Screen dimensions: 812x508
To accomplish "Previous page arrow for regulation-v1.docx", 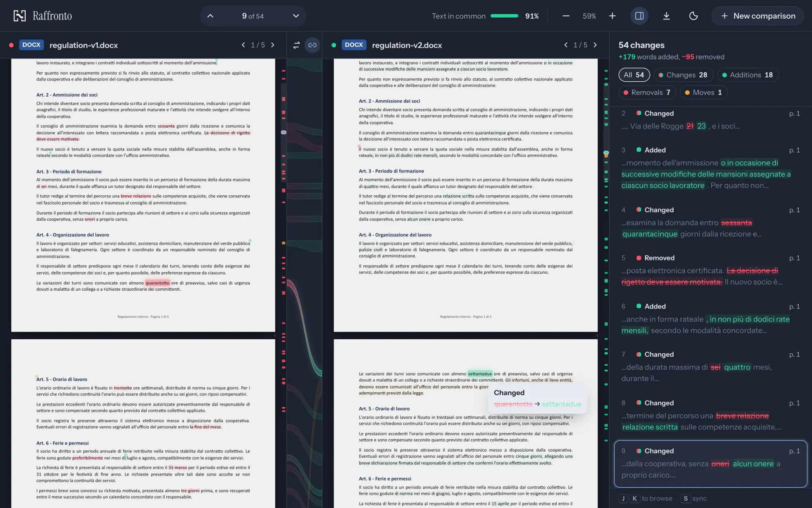I will pos(243,45).
